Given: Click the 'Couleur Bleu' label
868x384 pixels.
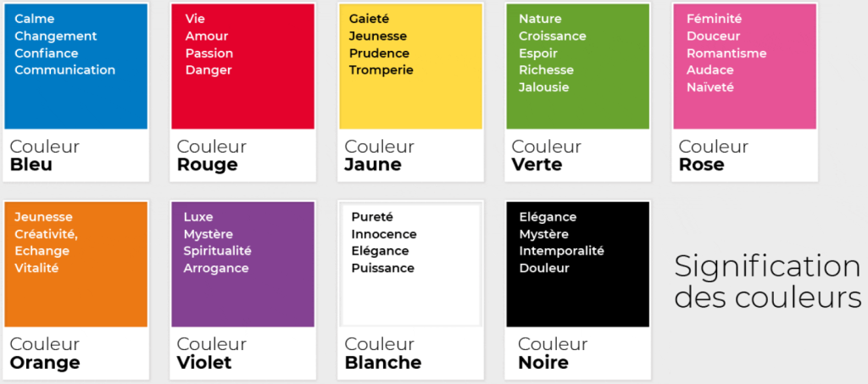Looking at the screenshot, I should pyautogui.click(x=45, y=155).
